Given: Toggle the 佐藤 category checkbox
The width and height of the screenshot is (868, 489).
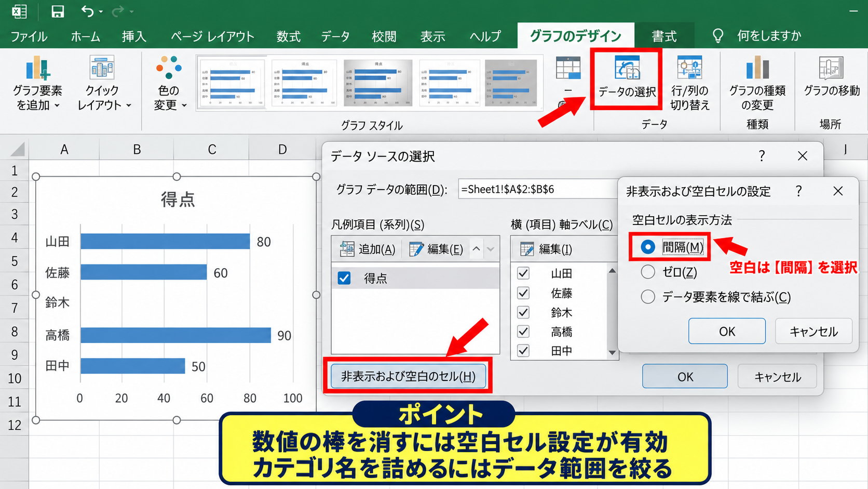Looking at the screenshot, I should (x=523, y=293).
